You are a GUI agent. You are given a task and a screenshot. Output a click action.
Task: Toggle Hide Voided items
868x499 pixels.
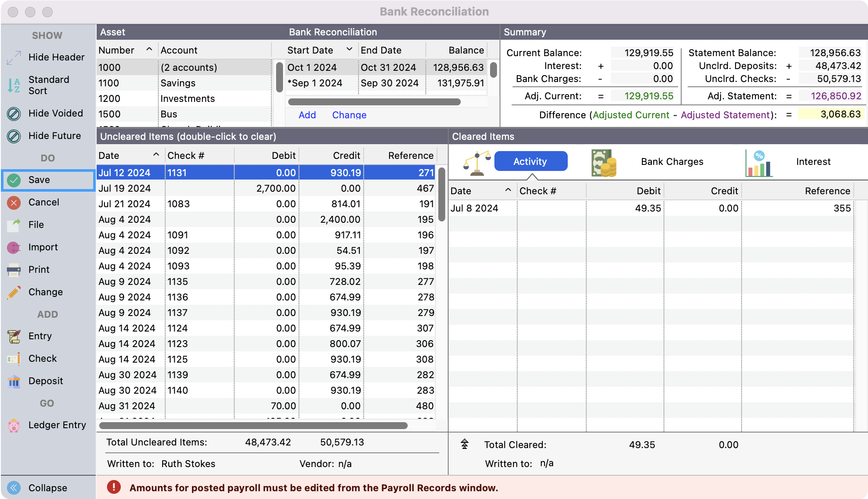[55, 114]
